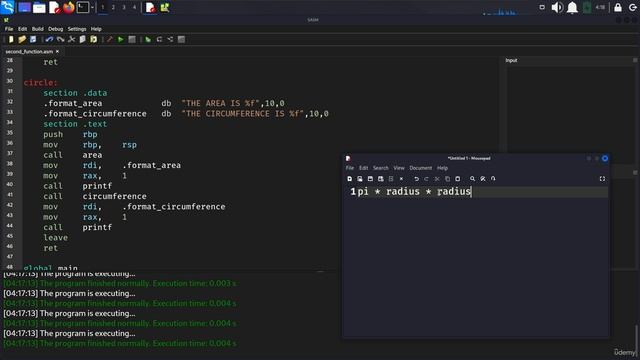Open SASM Build menu
The image size is (640, 360).
(38, 29)
